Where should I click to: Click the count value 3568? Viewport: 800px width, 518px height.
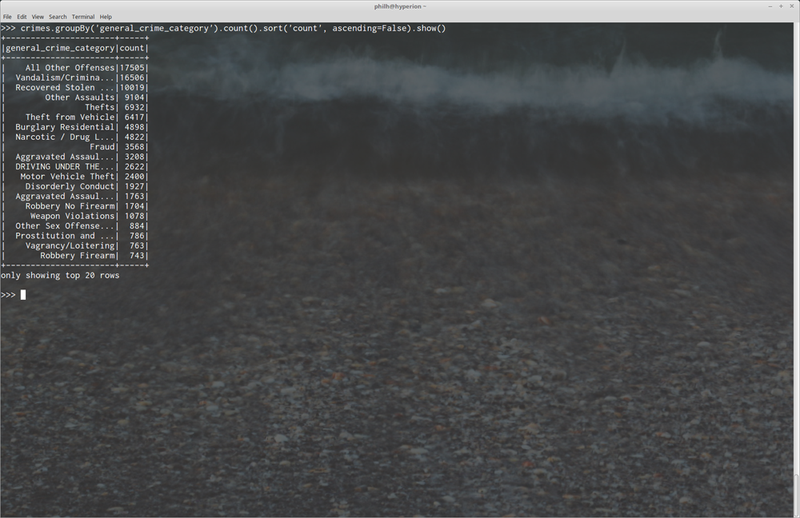135,147
